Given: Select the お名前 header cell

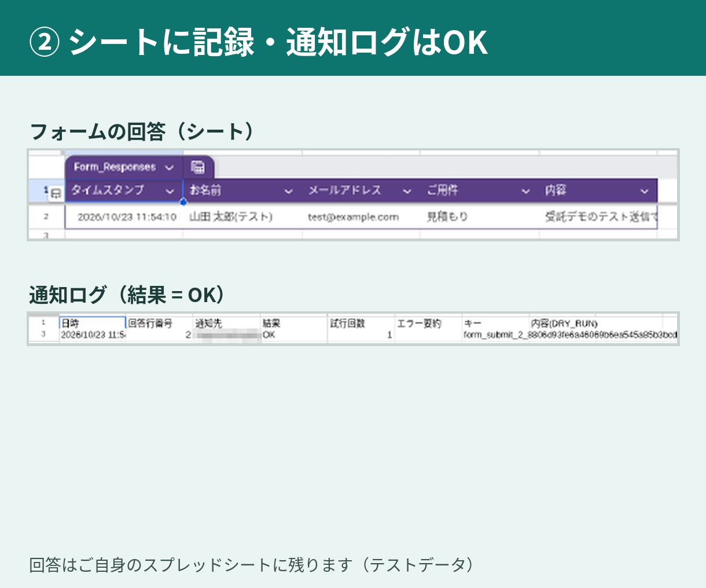Looking at the screenshot, I should [x=242, y=190].
